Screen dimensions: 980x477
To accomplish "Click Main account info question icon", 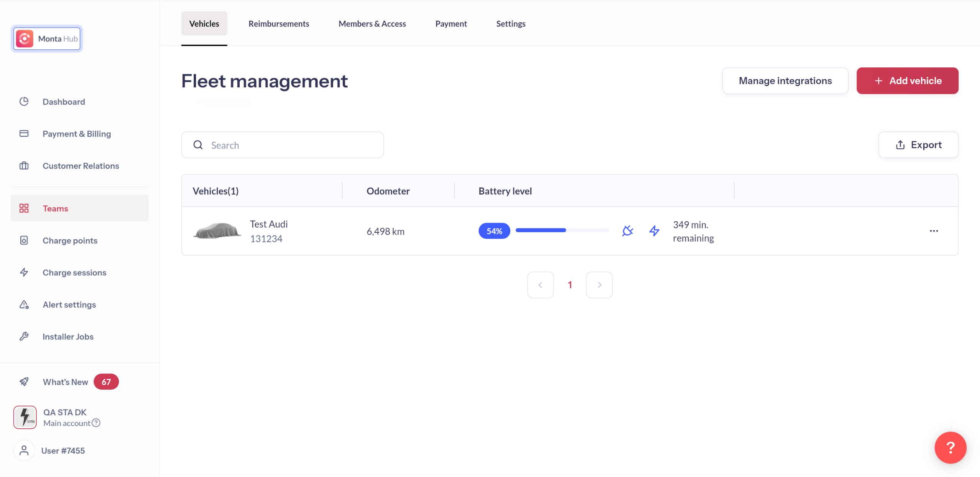I will (x=96, y=423).
